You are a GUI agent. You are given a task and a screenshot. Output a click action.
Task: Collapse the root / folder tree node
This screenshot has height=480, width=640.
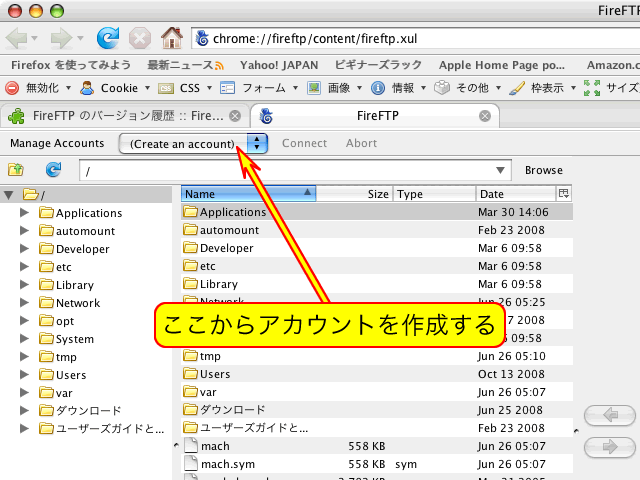pos(9,195)
